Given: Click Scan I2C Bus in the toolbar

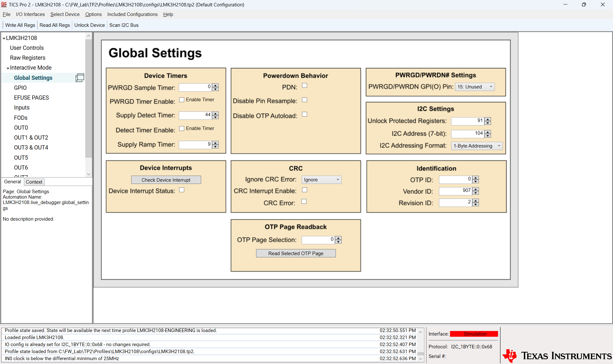Looking at the screenshot, I should pyautogui.click(x=124, y=25).
